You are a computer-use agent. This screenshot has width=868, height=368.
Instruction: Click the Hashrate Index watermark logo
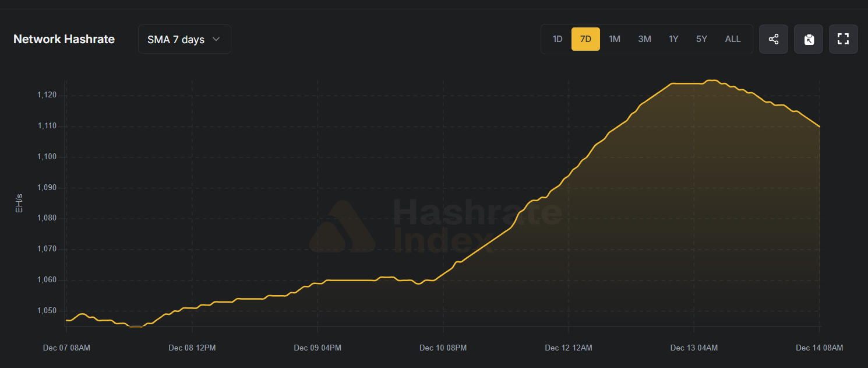click(342, 227)
